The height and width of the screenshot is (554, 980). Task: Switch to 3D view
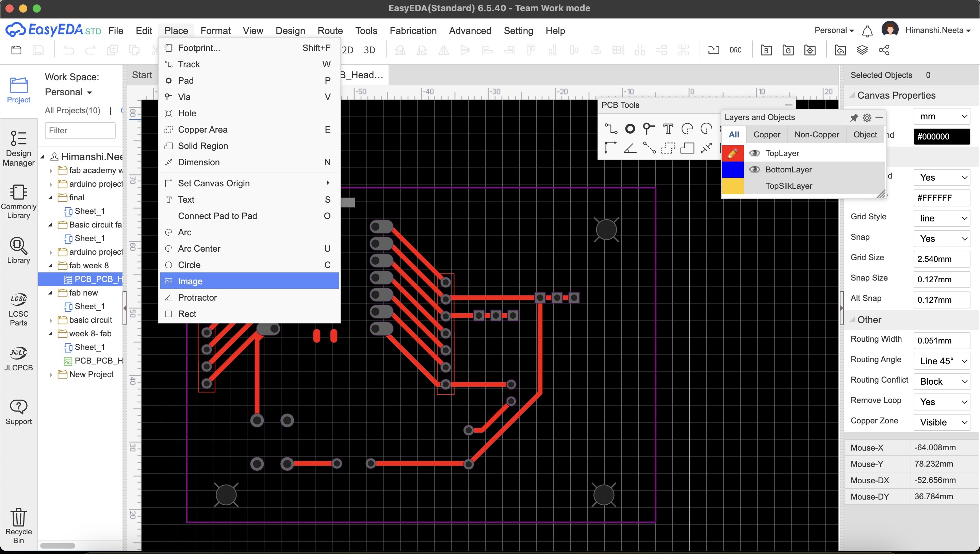tap(369, 50)
